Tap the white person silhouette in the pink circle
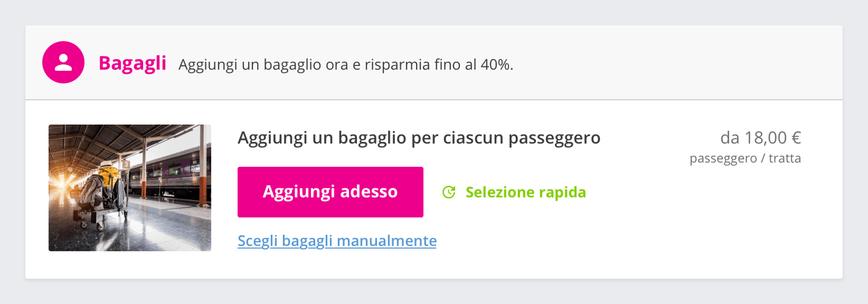868x304 pixels. point(63,62)
